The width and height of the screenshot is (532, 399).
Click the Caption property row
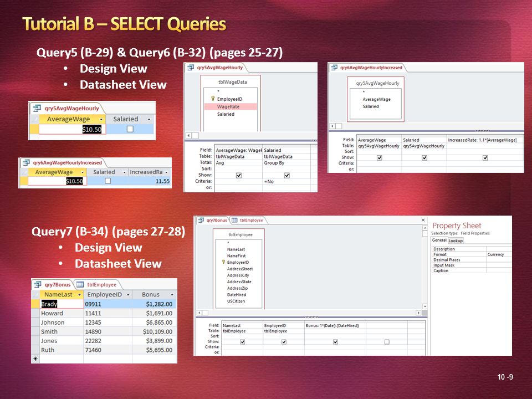pos(472,271)
